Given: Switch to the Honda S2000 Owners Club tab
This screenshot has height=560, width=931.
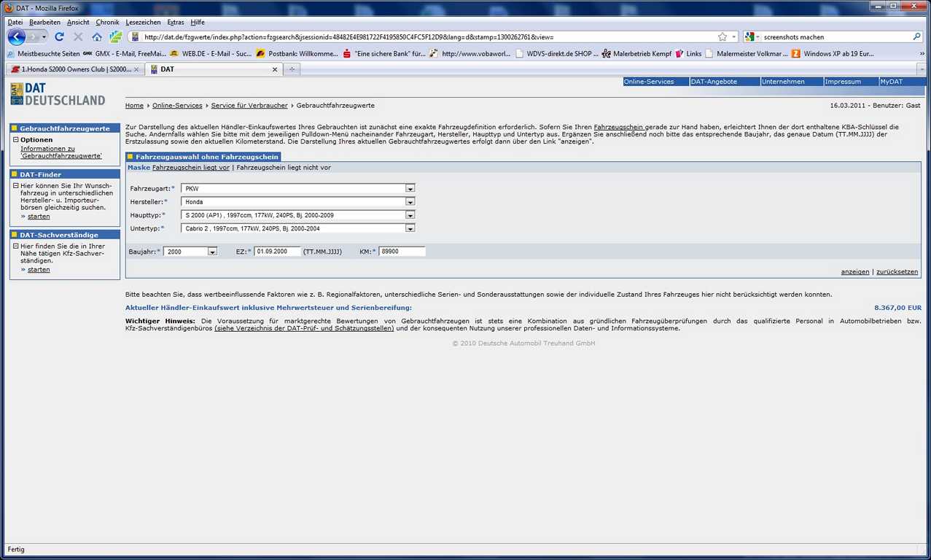Looking at the screenshot, I should [x=73, y=69].
